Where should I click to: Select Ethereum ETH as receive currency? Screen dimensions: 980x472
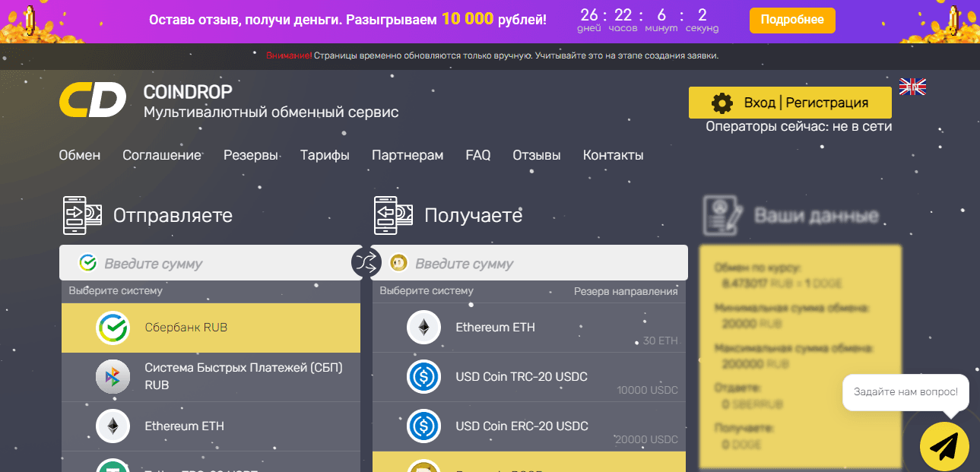(494, 327)
